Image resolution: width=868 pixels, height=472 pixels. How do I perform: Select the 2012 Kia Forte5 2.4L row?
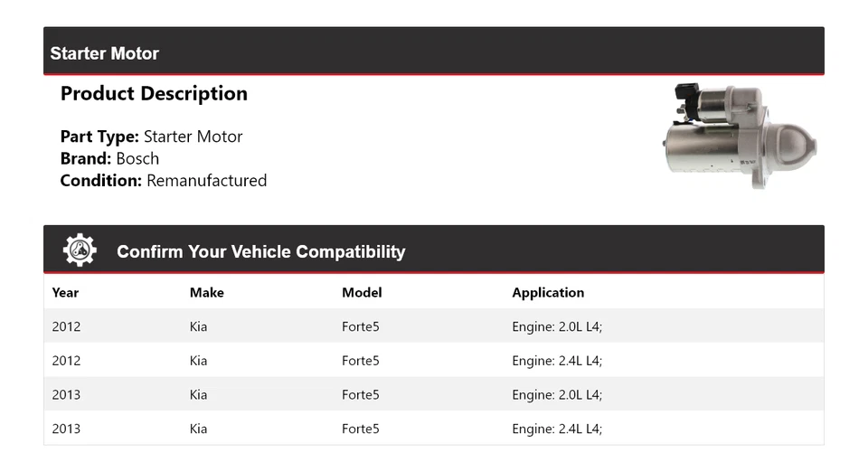tap(433, 361)
